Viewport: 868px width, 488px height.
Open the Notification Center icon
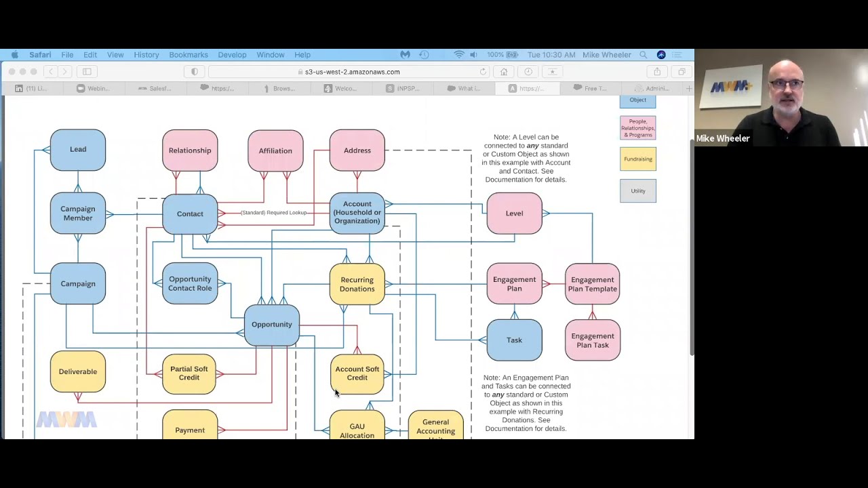click(x=677, y=55)
